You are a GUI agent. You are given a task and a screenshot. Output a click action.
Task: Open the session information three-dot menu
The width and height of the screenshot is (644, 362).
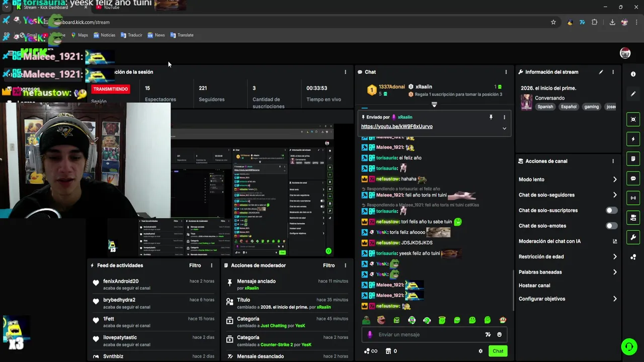pyautogui.click(x=345, y=72)
